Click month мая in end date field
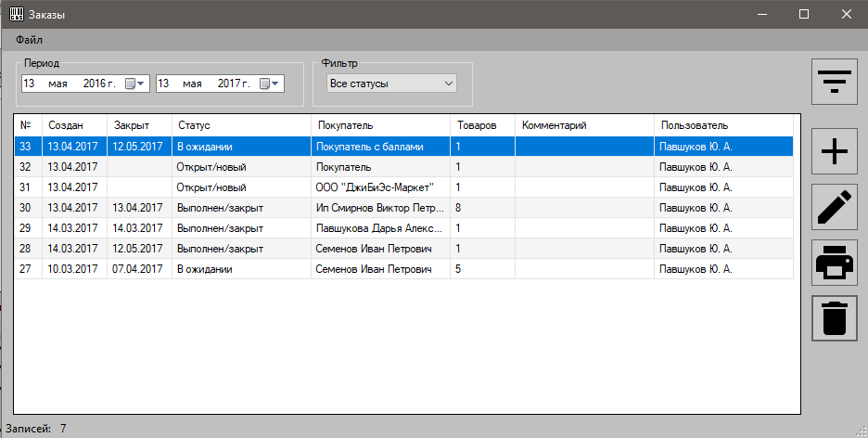 [x=192, y=84]
